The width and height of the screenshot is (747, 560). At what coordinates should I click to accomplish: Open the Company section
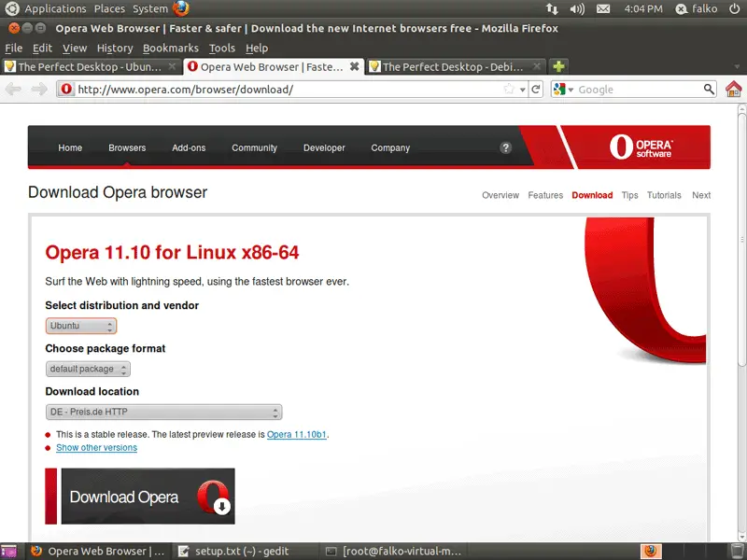pos(390,147)
